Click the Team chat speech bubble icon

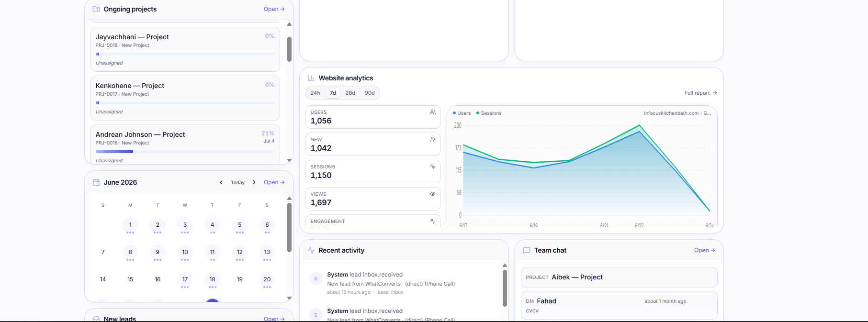click(x=527, y=250)
